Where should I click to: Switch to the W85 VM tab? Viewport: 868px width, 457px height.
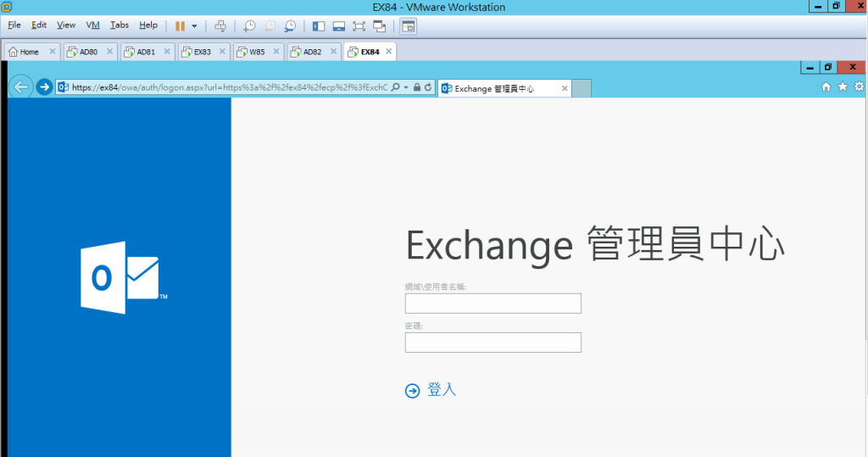[256, 52]
